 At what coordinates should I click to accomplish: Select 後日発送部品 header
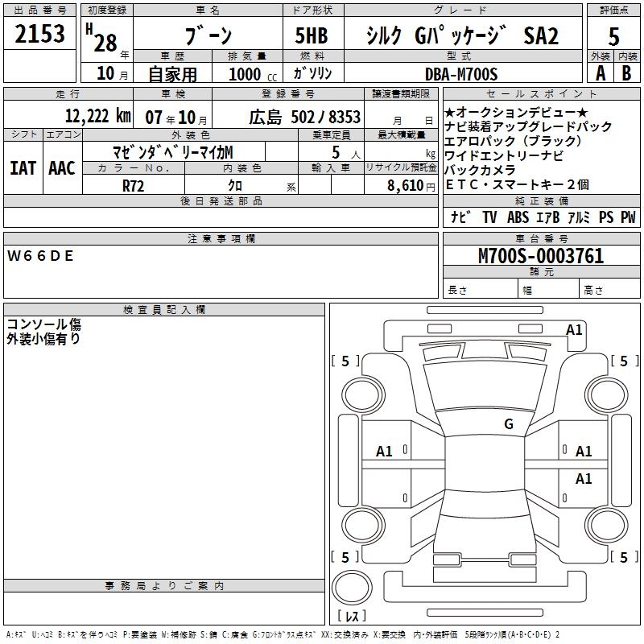[x=221, y=200]
